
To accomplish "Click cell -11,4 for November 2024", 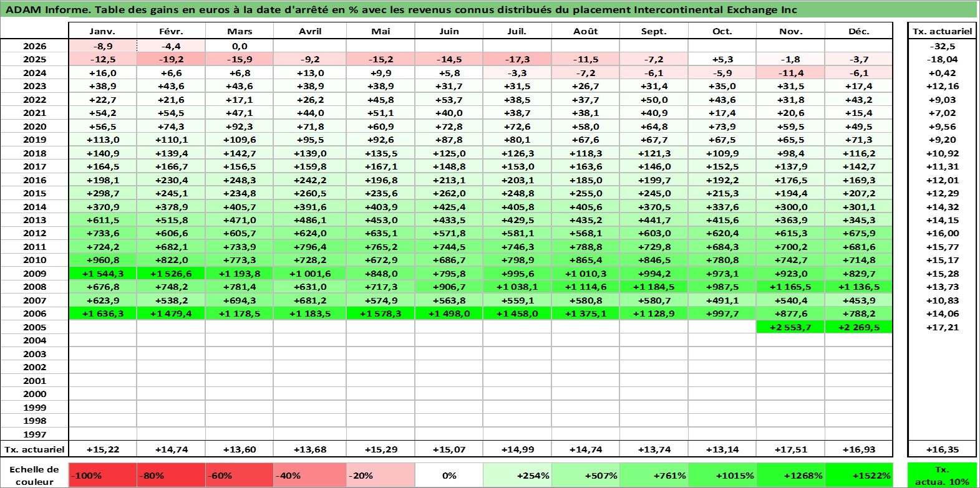I will click(x=790, y=73).
